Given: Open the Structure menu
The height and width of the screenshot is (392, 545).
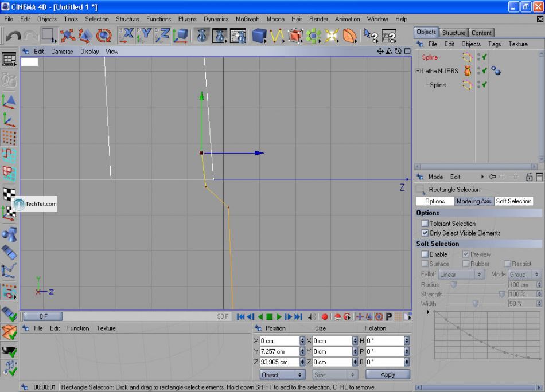Looking at the screenshot, I should (127, 19).
